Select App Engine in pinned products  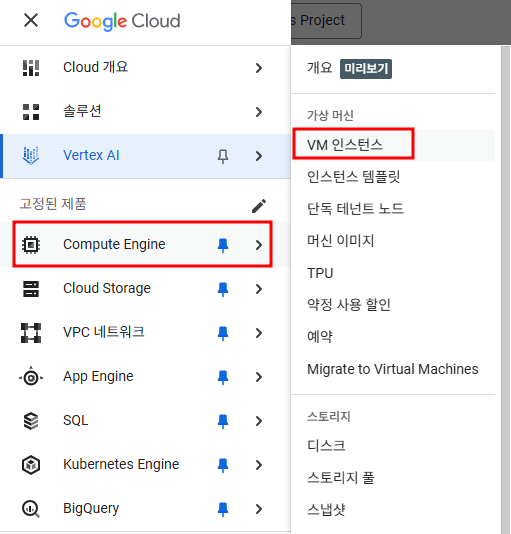[x=145, y=377]
